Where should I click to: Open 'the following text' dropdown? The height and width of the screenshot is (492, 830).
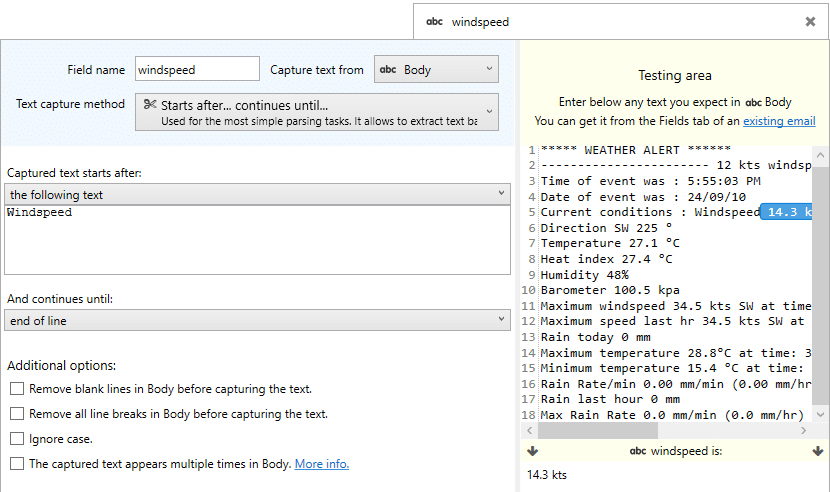[257, 194]
